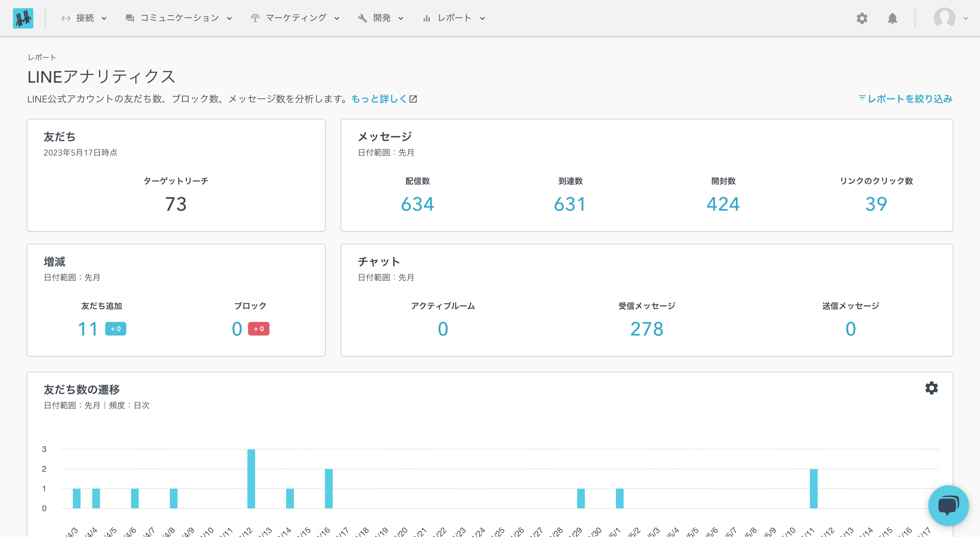Click the chart bar at 4/16

[x=329, y=489]
